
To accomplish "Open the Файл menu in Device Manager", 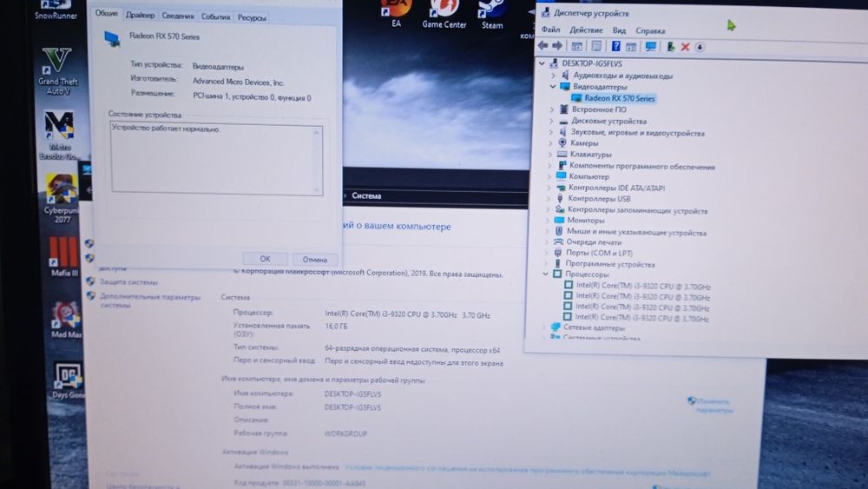I will coord(551,30).
